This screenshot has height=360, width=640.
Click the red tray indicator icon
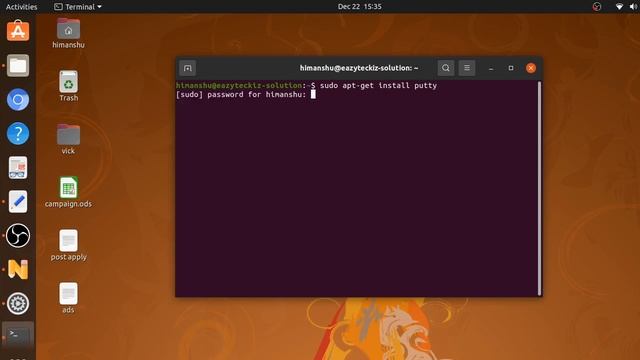tap(597, 7)
